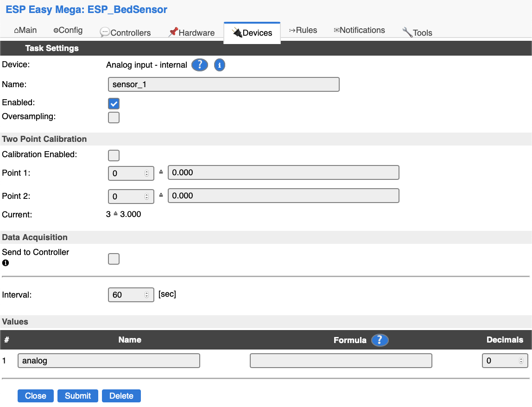Click the 'Calibration Enabled:' label

pyautogui.click(x=39, y=154)
